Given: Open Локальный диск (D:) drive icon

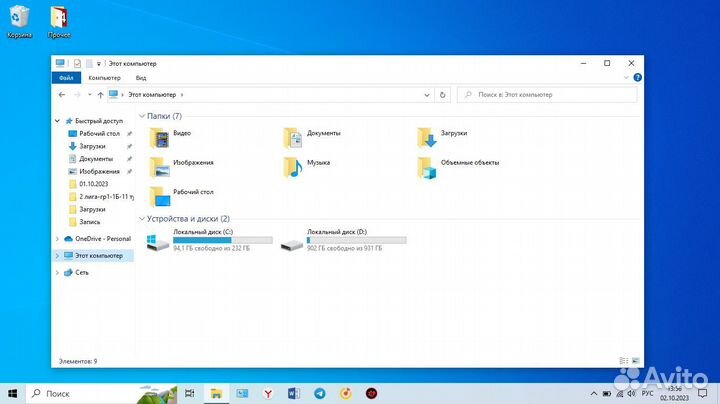Looking at the screenshot, I should point(293,243).
